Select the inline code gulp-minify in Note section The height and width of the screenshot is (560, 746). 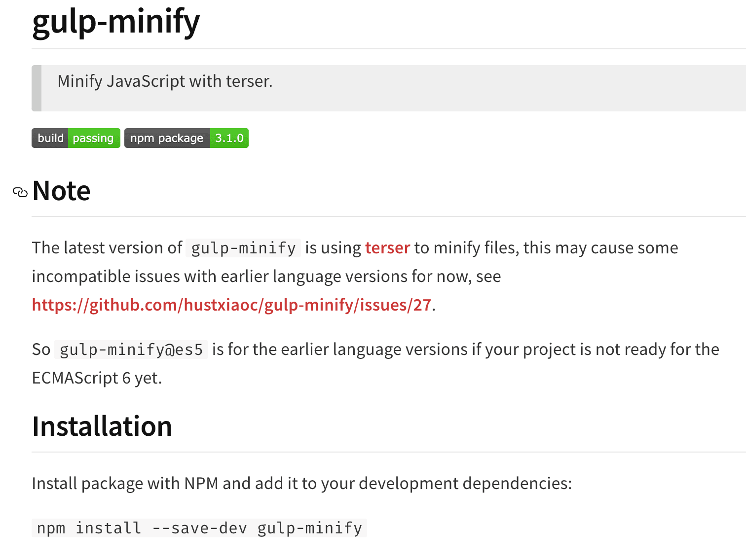(x=243, y=248)
